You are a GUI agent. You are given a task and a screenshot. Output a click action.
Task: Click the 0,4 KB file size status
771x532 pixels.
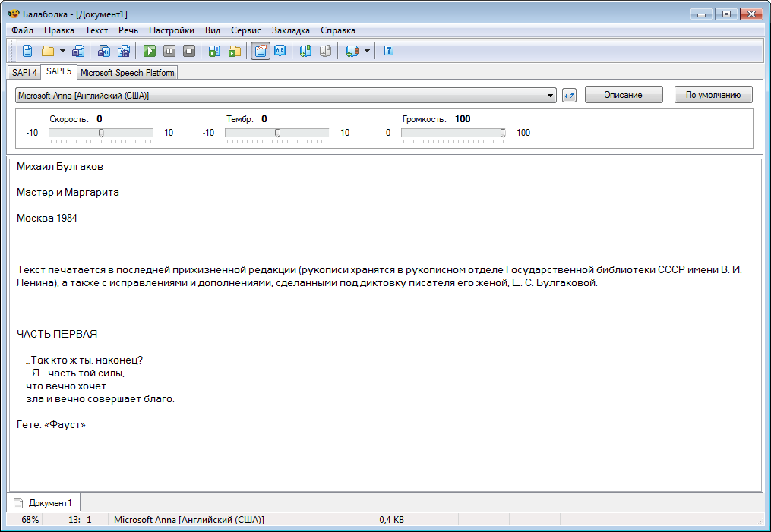391,519
